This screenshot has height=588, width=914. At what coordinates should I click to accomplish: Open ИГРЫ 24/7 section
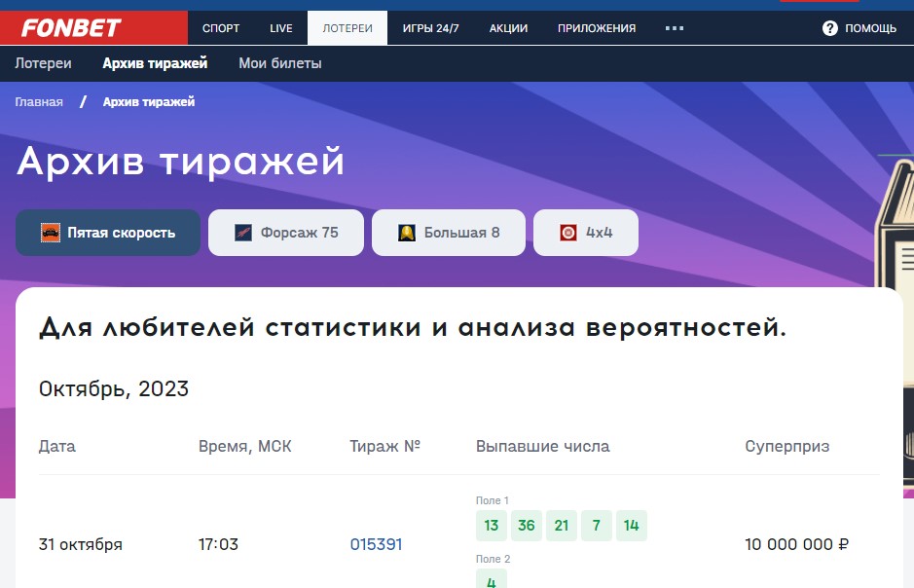pyautogui.click(x=431, y=28)
